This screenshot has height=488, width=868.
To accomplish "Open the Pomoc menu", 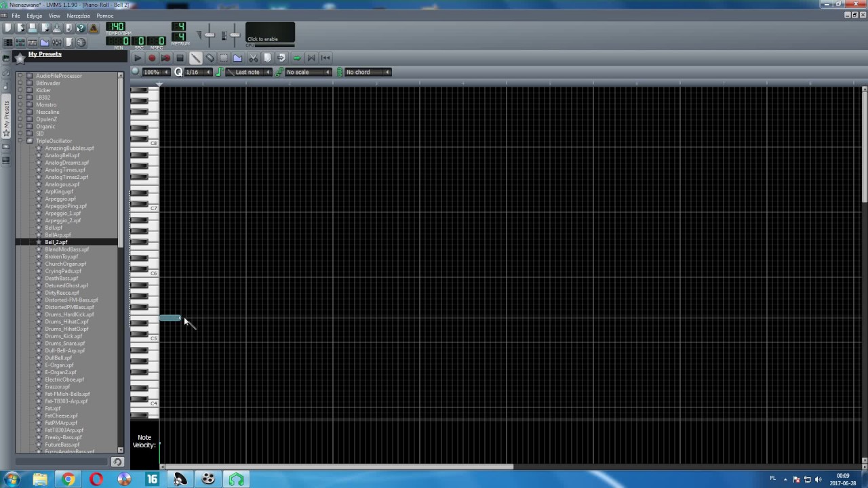I will [x=105, y=16].
